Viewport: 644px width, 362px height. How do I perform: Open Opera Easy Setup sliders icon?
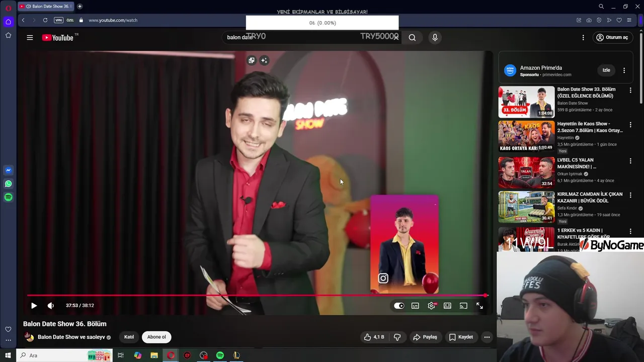click(629, 20)
